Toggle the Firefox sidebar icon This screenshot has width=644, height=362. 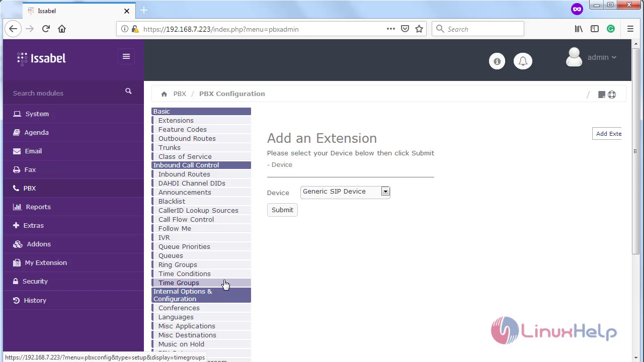coord(595,29)
